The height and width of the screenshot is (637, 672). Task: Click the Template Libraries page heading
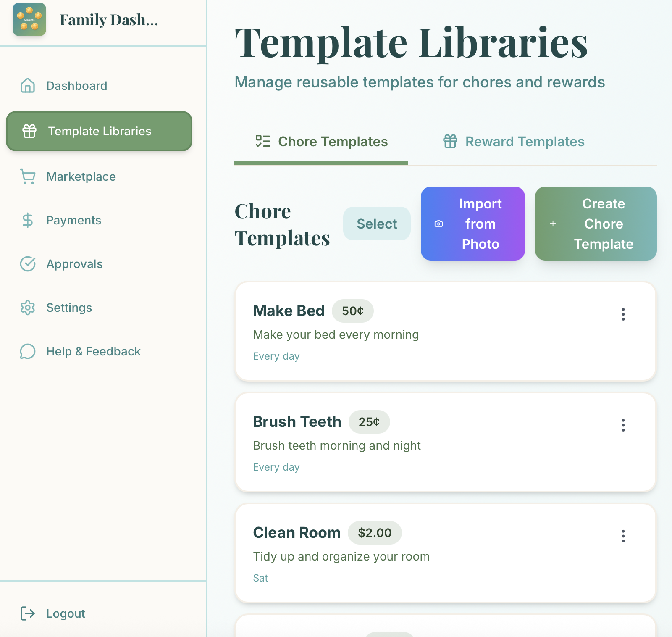pyautogui.click(x=412, y=43)
